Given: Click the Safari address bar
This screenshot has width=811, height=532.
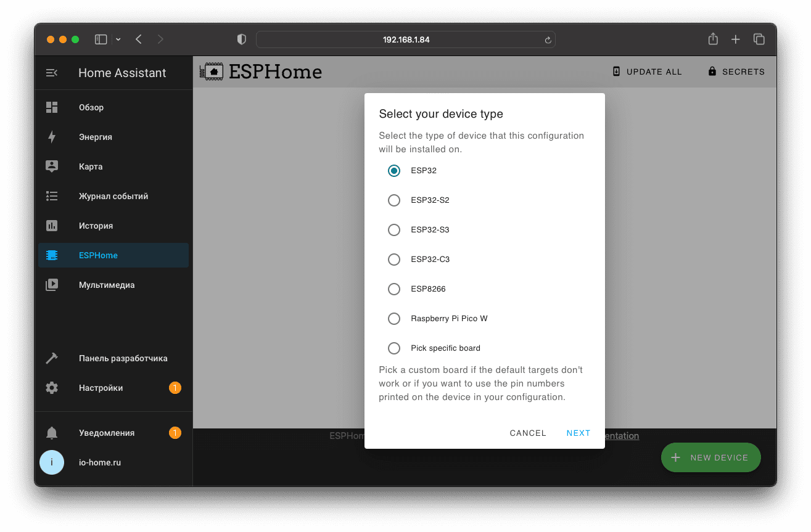Looking at the screenshot, I should click(x=405, y=39).
